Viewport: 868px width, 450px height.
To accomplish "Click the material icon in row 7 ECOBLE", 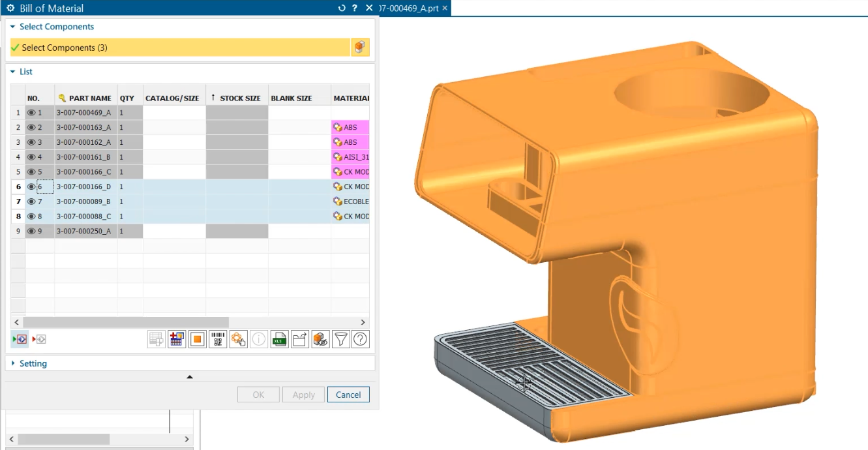I will tap(338, 202).
